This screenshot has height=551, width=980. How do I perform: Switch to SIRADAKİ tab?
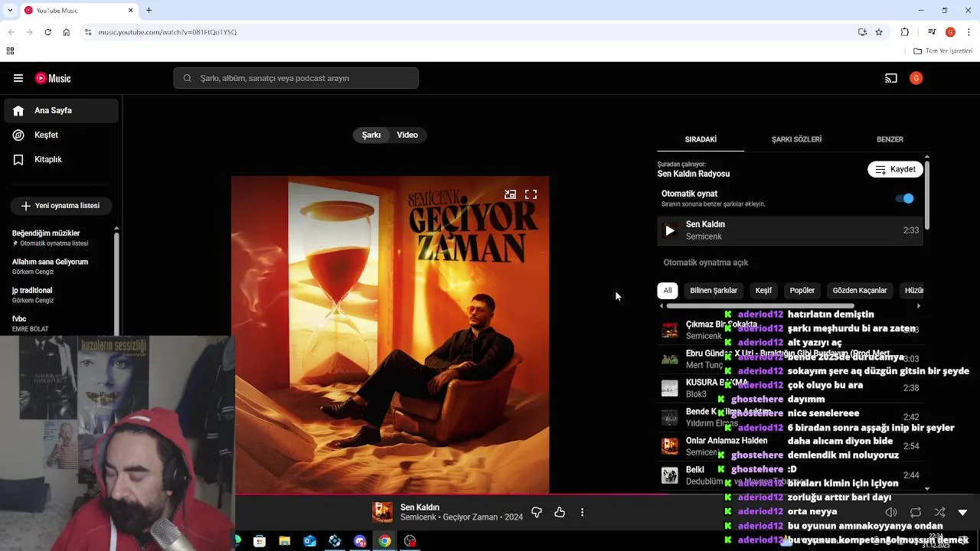(701, 139)
